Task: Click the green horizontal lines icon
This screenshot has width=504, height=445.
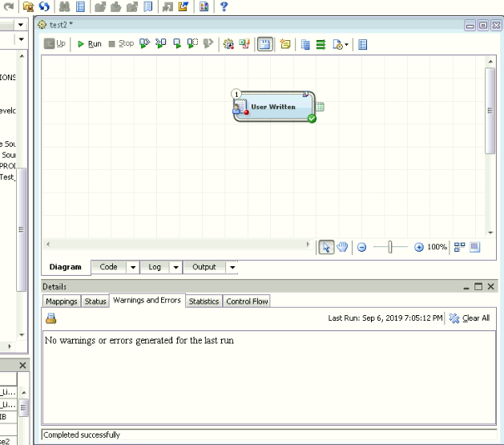Action: pyautogui.click(x=321, y=44)
